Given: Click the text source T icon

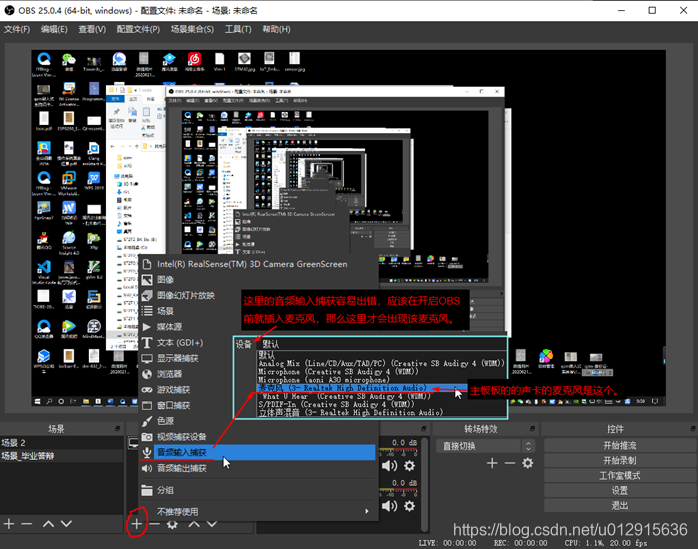Looking at the screenshot, I should point(147,342).
